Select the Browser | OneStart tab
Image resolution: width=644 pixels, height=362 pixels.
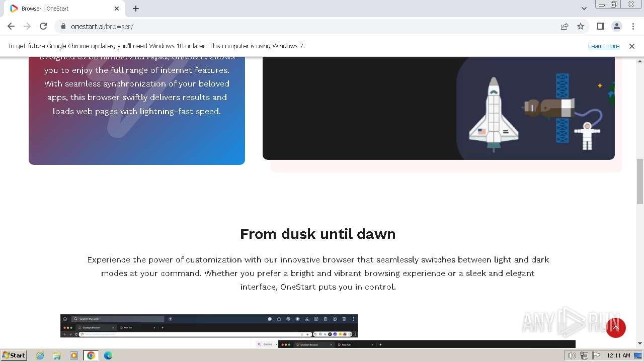(64, 9)
